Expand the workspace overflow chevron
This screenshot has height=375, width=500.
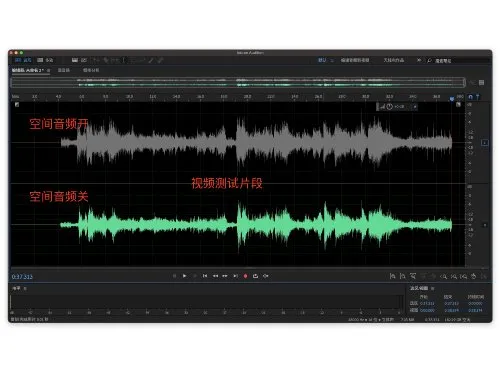[419, 60]
